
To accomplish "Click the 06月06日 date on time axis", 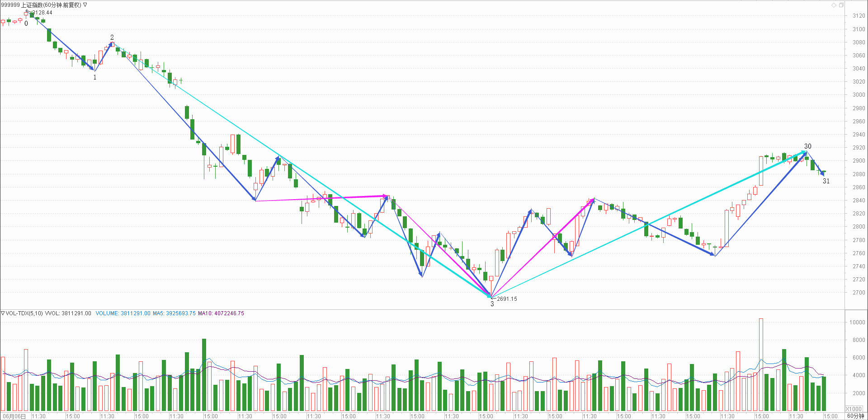I will pyautogui.click(x=14, y=416).
